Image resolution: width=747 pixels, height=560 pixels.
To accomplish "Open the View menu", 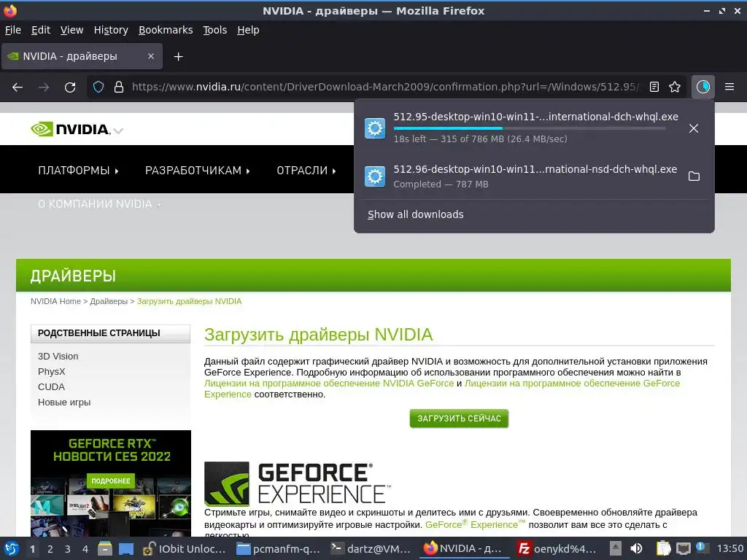I will [71, 30].
